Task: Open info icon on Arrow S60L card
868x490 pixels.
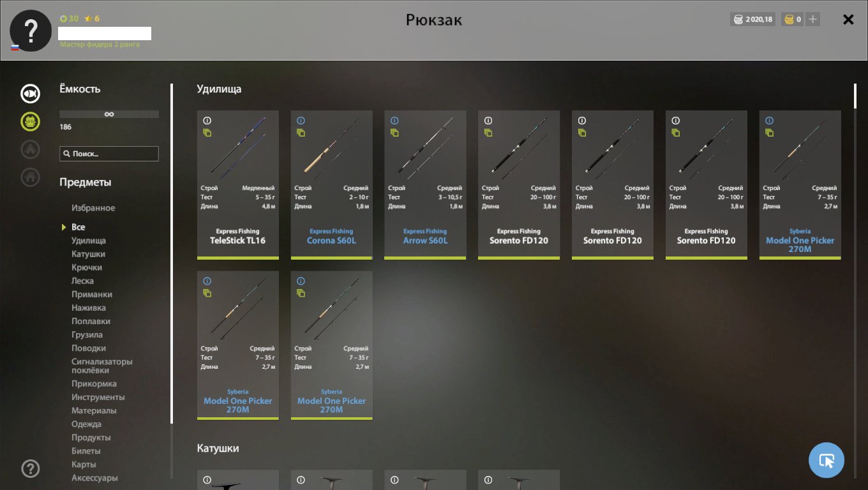Action: 394,121
